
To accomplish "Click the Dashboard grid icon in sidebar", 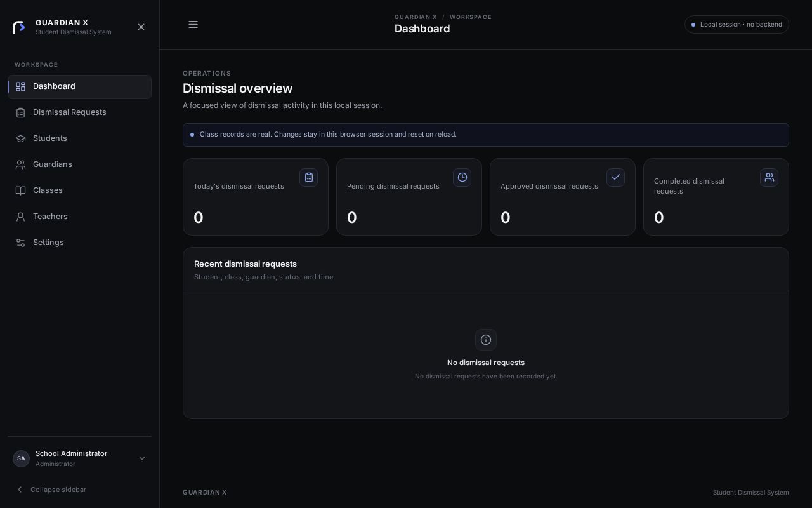I will tap(20, 86).
